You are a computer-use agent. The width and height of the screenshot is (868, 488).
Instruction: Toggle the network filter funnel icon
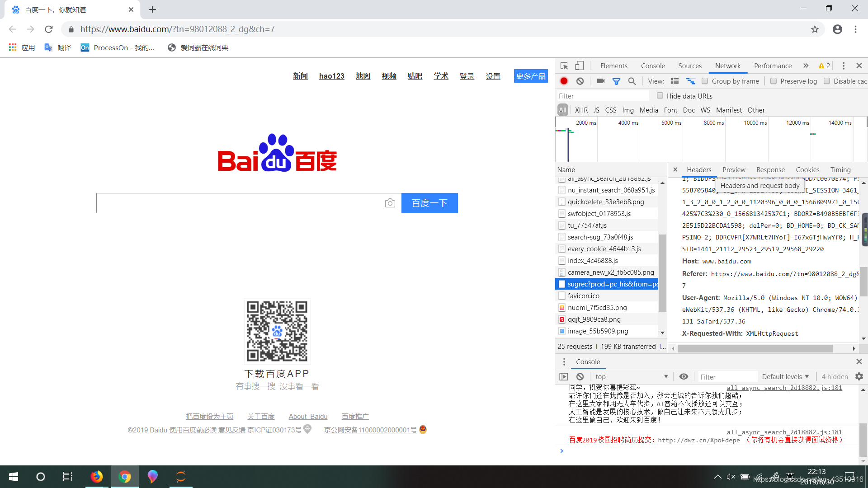pyautogui.click(x=616, y=81)
